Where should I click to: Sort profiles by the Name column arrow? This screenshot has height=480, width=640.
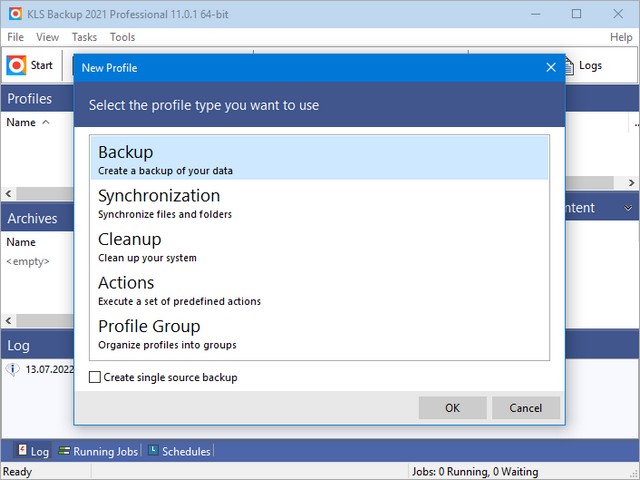pyautogui.click(x=46, y=123)
